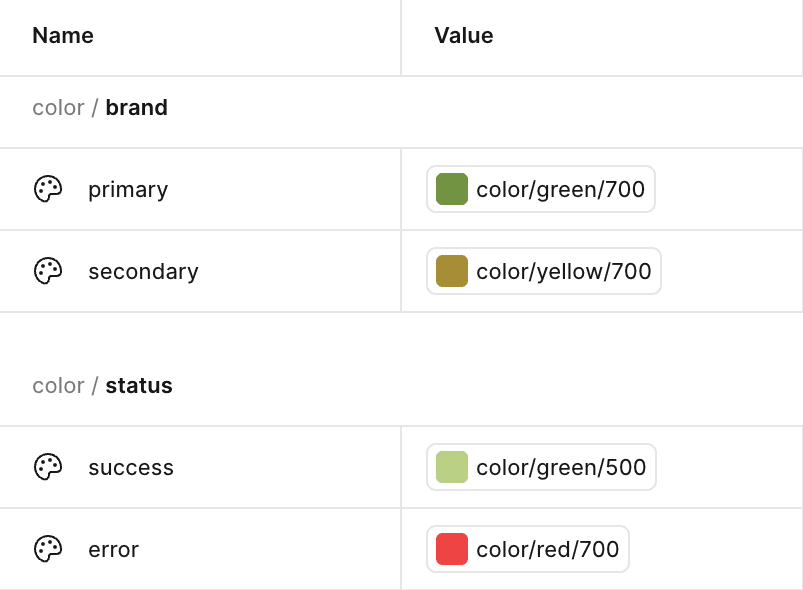Select the red swatch for error token
The width and height of the screenshot is (803, 590).
click(x=451, y=549)
